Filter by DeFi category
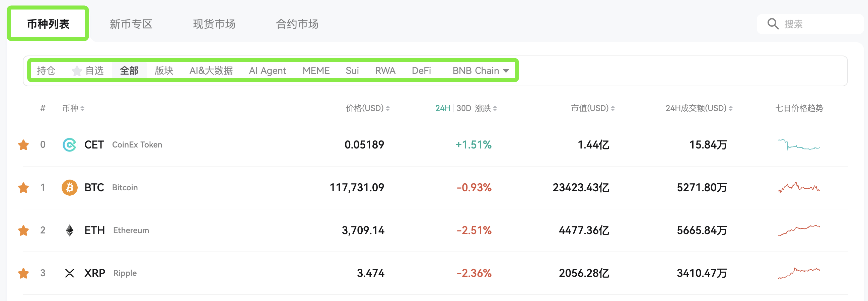 click(421, 71)
